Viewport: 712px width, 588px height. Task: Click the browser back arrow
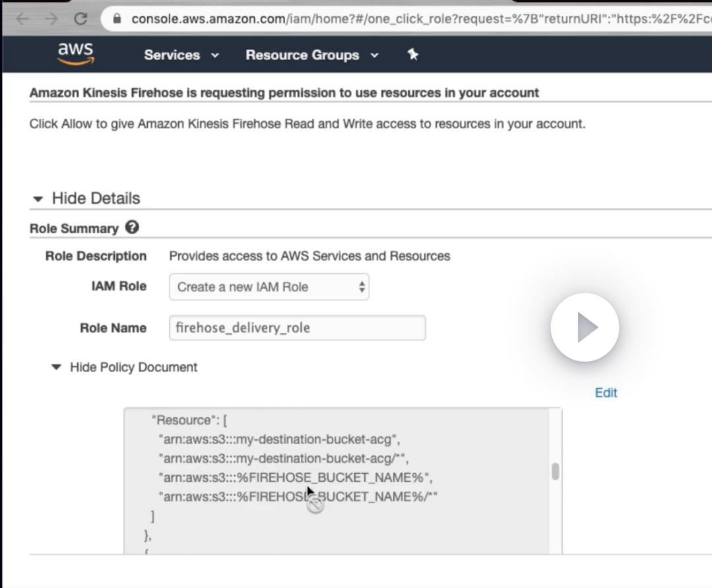[x=22, y=18]
